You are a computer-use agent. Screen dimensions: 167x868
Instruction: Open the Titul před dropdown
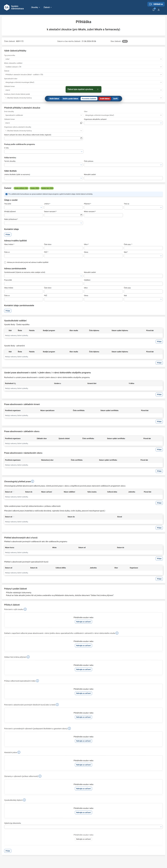24,208
